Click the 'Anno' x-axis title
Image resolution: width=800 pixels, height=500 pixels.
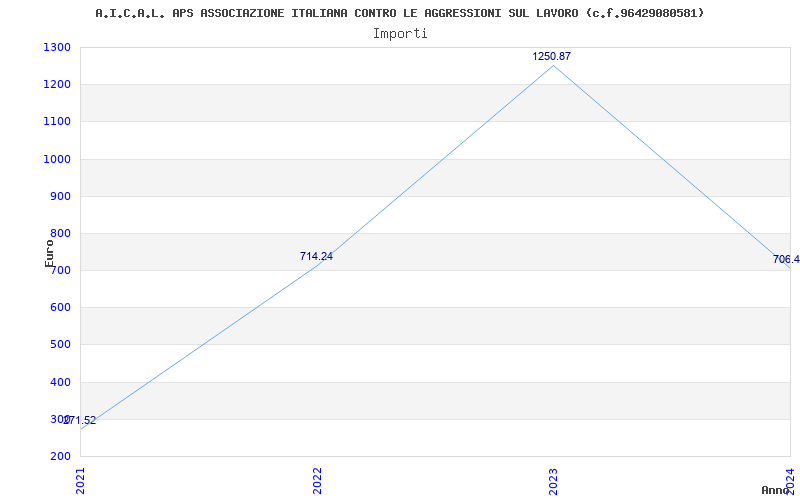tap(775, 490)
